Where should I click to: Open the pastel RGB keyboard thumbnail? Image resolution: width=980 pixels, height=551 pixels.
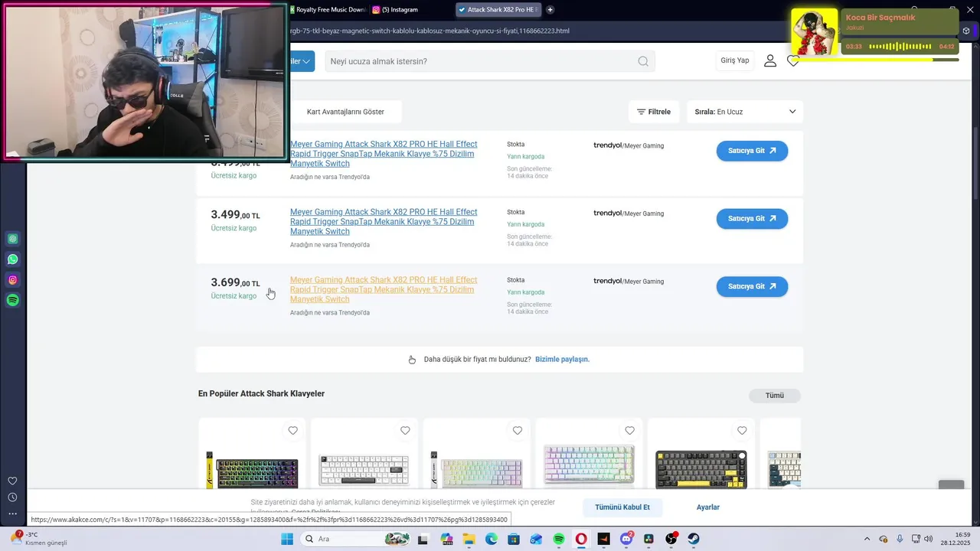[x=589, y=464]
